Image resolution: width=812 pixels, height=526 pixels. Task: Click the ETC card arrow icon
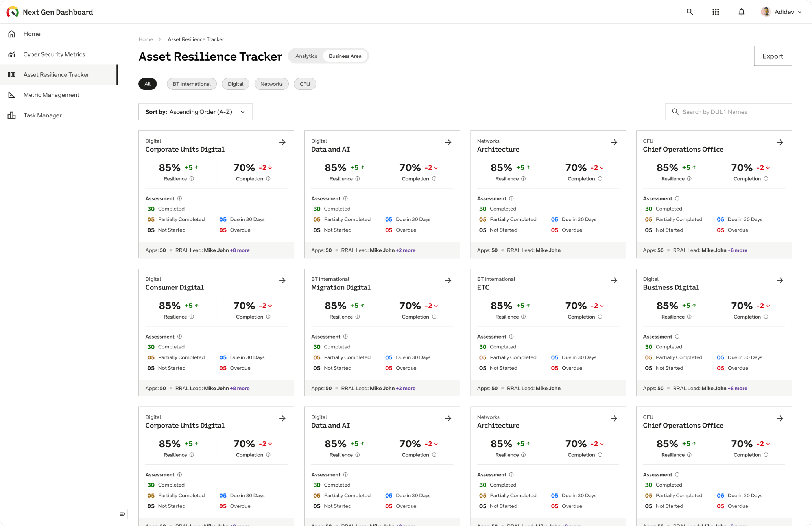[614, 280]
